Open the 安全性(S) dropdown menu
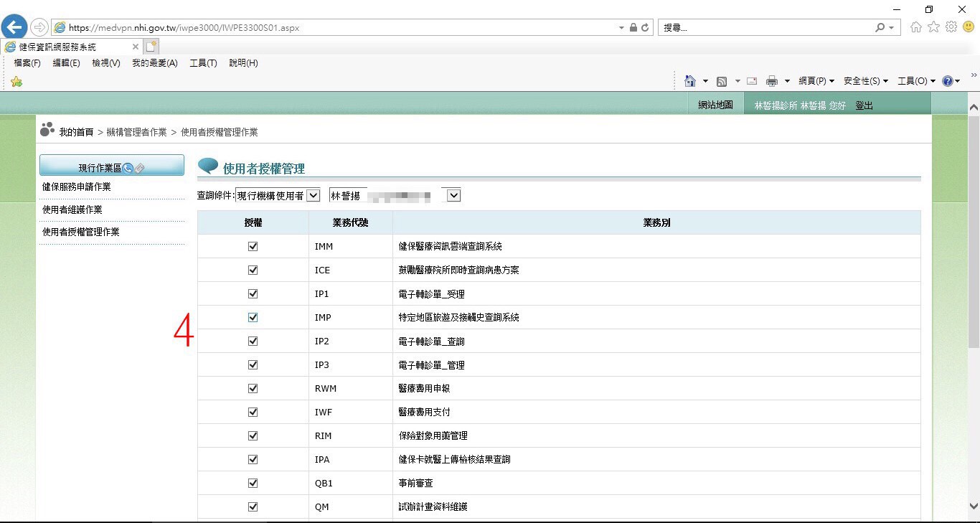Viewport: 980px width, 523px height. pos(865,81)
